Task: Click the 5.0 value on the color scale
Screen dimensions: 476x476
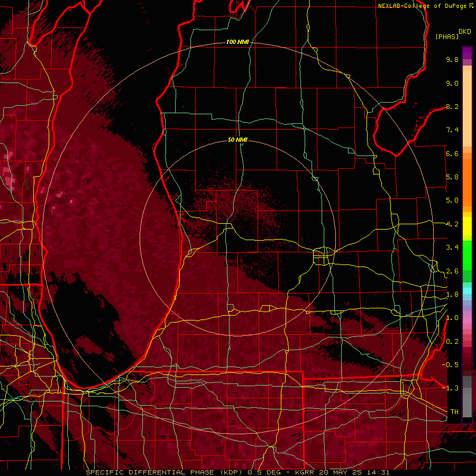Action: [x=452, y=200]
